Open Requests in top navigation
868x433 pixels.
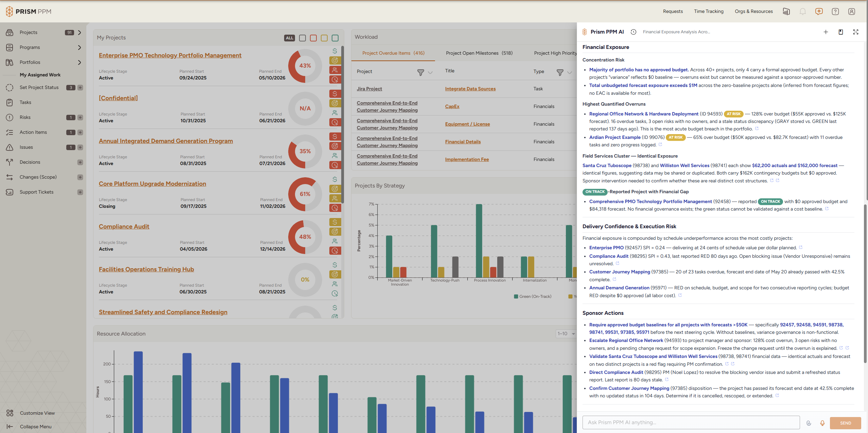(x=673, y=12)
